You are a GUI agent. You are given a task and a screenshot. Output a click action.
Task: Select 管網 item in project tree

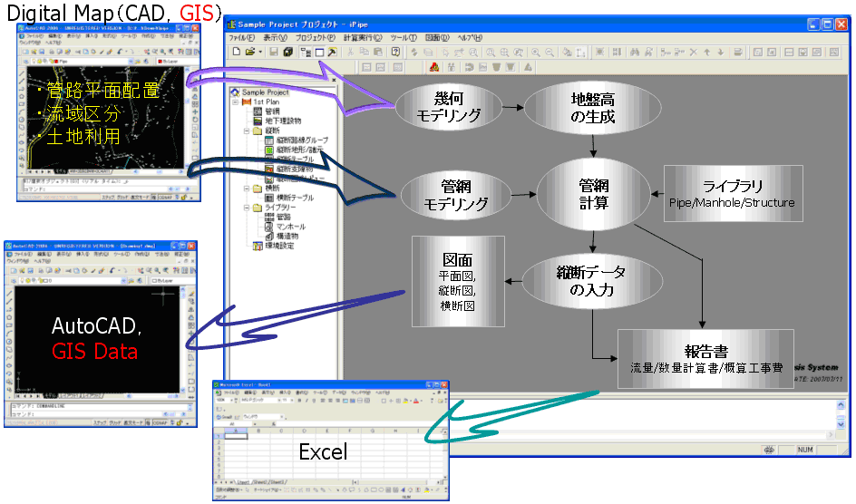[x=272, y=111]
